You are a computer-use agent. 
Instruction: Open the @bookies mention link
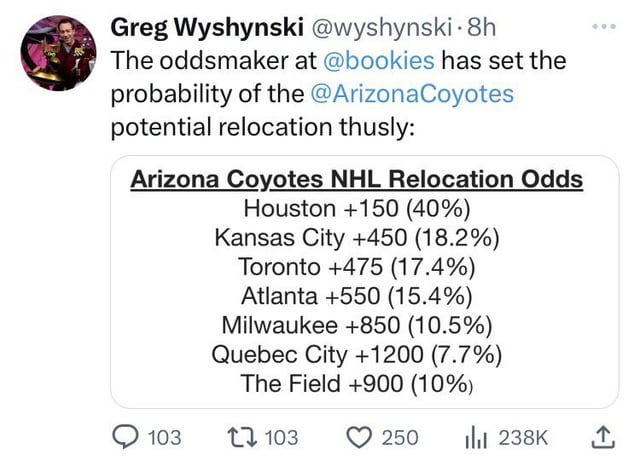(378, 60)
